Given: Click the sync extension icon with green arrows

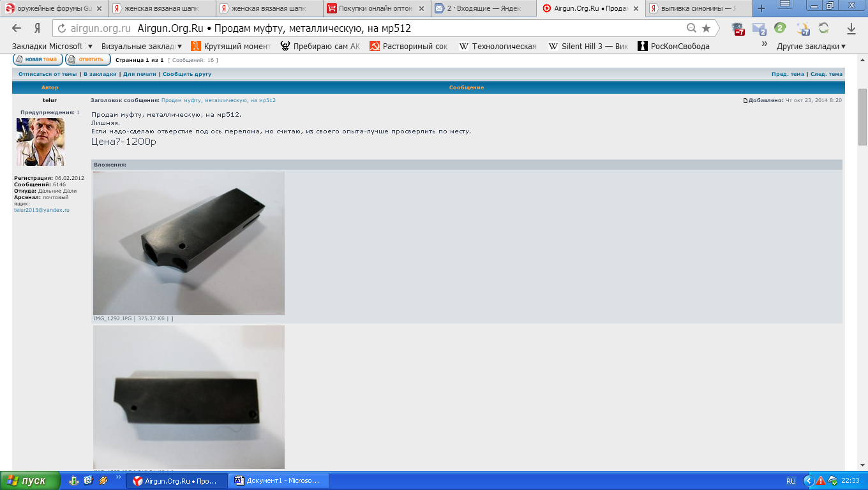Looking at the screenshot, I should coord(823,29).
